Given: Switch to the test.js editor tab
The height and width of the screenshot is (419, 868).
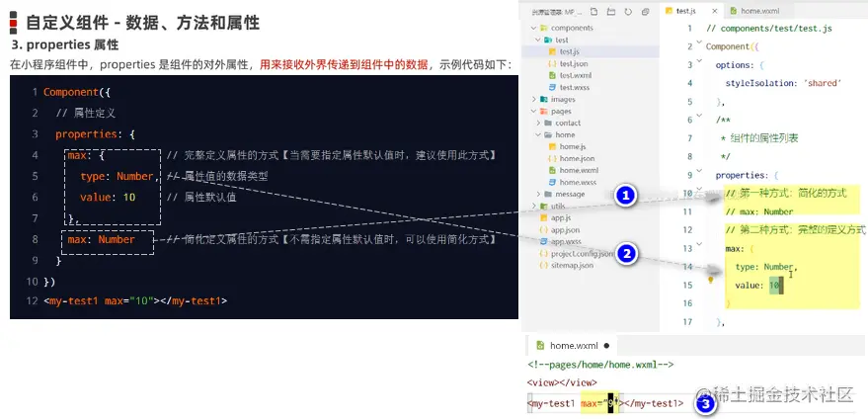Looking at the screenshot, I should 691,11.
